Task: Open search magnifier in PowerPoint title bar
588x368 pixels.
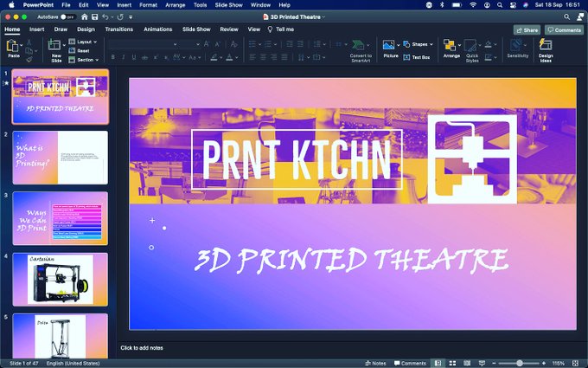Action: (566, 17)
